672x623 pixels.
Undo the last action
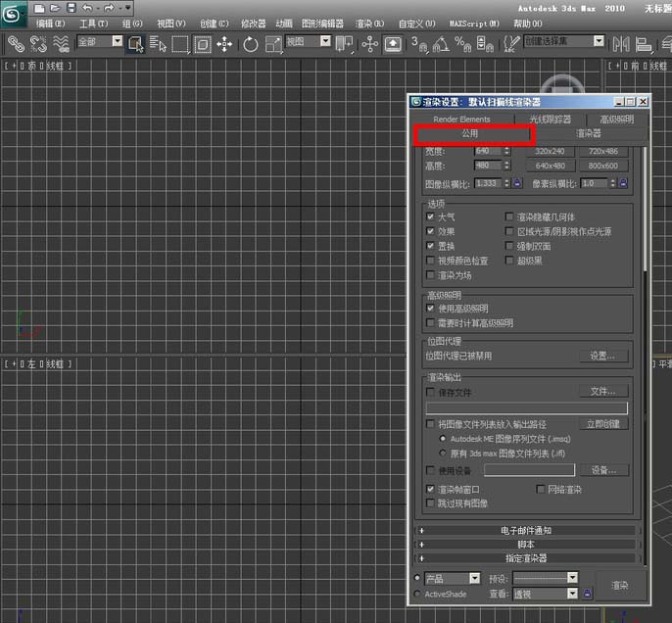pyautogui.click(x=87, y=8)
